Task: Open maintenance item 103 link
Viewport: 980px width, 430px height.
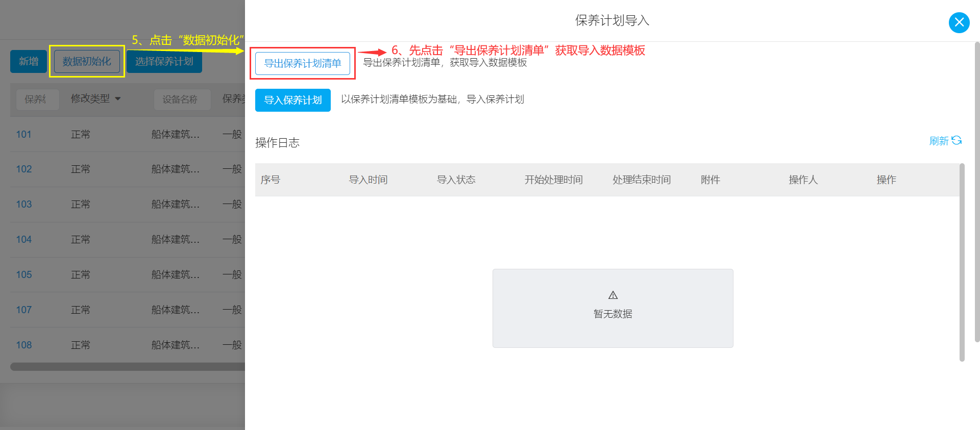Action: 24,204
